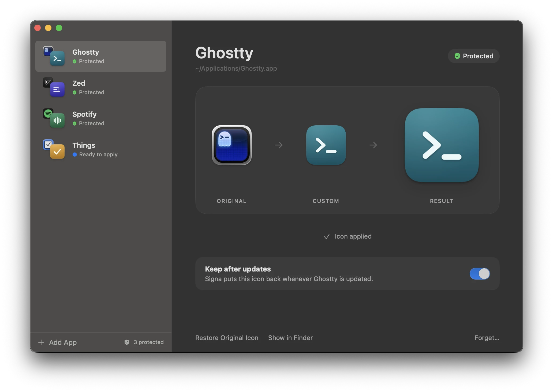Viewport: 553px width, 392px height.
Task: Click the Ghostty title heading
Action: 224,53
